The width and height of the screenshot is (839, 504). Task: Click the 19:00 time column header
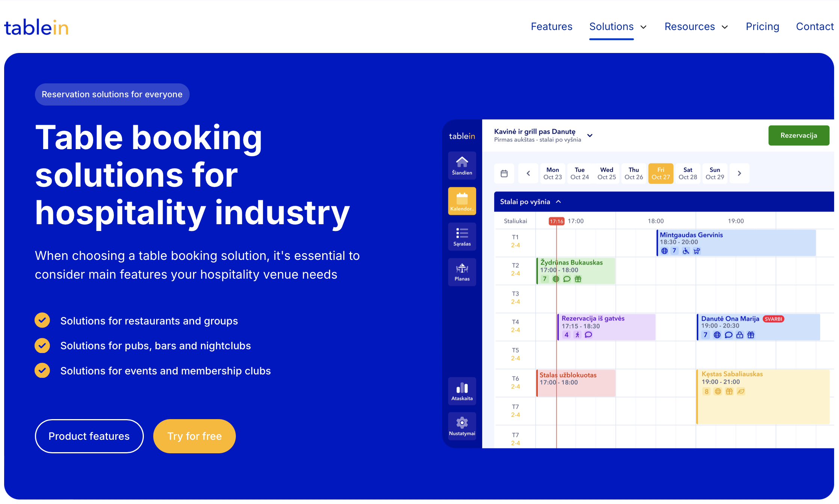(736, 221)
